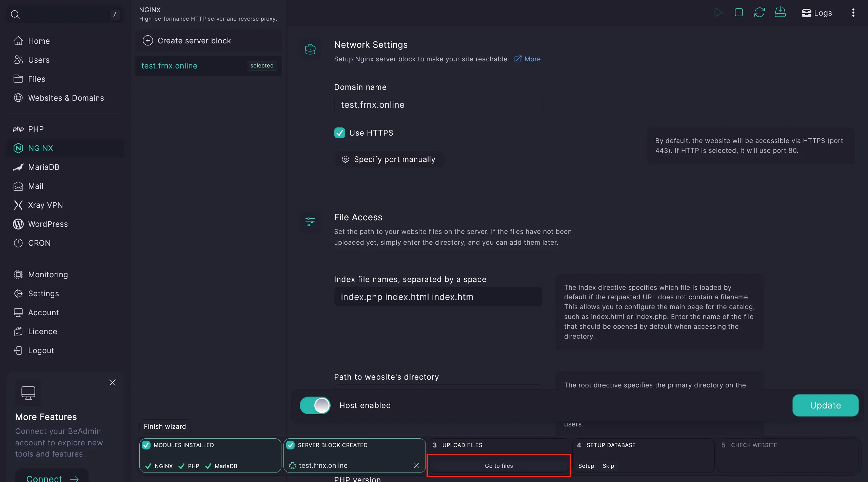Open the PHP module page

66,129
